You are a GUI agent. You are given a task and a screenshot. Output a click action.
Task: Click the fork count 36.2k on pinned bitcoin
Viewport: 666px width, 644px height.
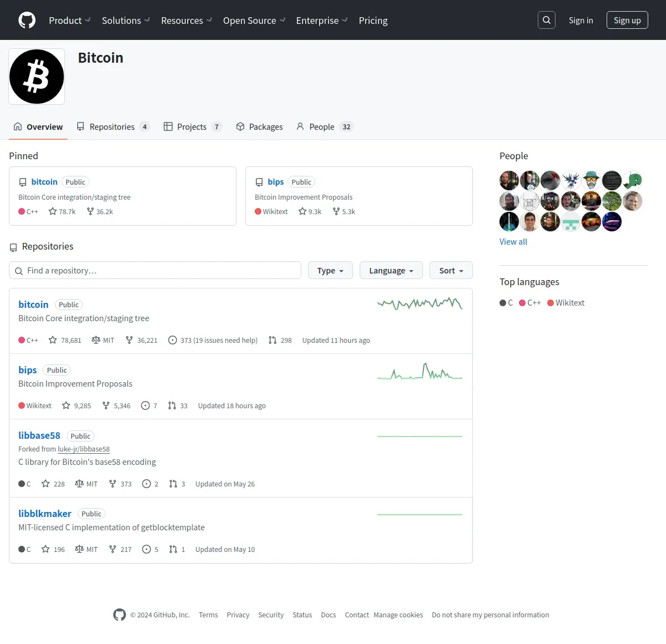[100, 211]
